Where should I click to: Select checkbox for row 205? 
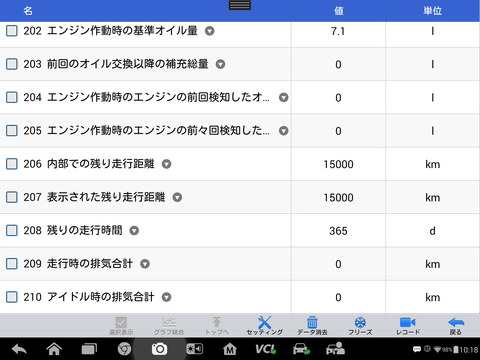click(x=12, y=131)
